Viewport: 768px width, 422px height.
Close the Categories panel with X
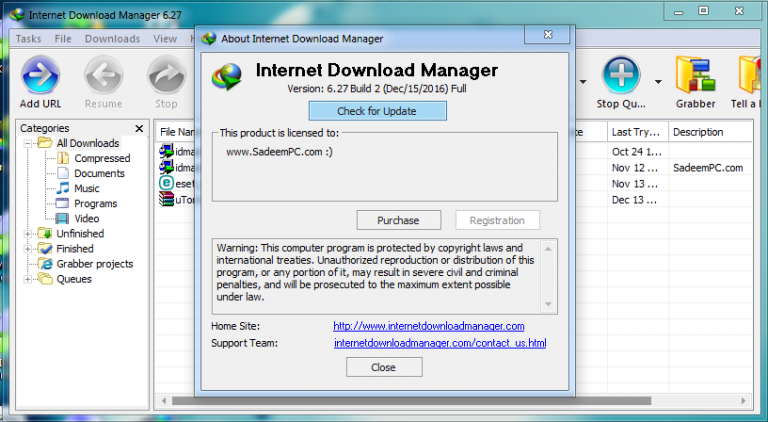point(139,128)
